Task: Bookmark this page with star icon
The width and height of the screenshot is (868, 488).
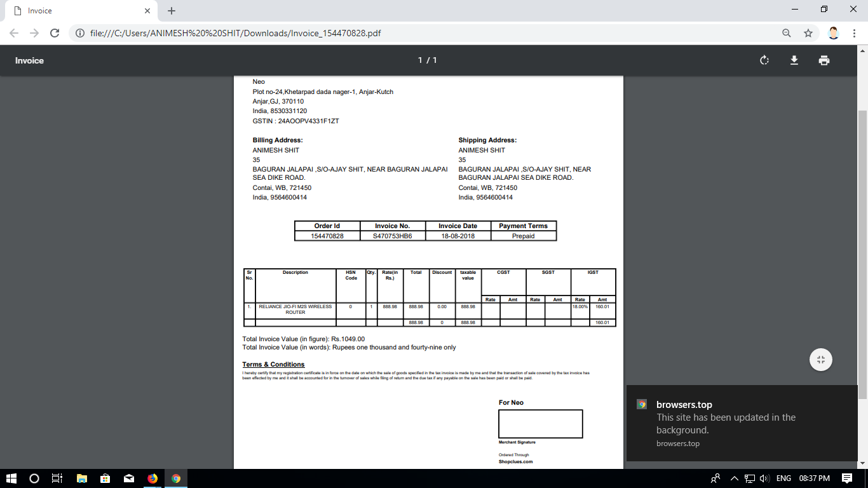Action: [808, 33]
